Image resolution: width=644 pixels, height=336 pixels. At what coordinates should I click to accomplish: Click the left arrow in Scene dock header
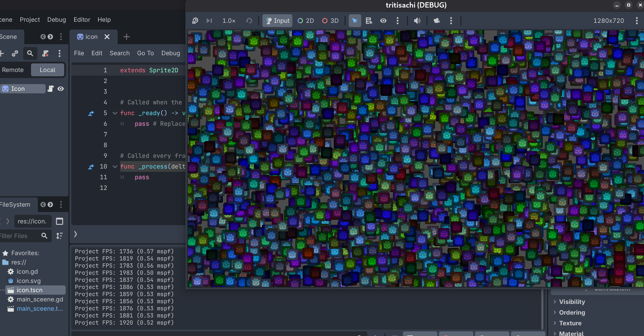[x=43, y=37]
